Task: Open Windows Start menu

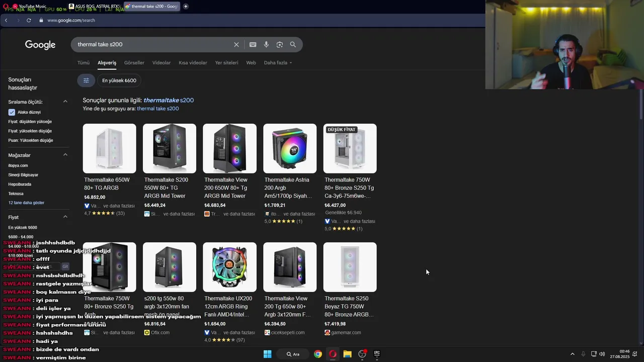Action: 268,354
